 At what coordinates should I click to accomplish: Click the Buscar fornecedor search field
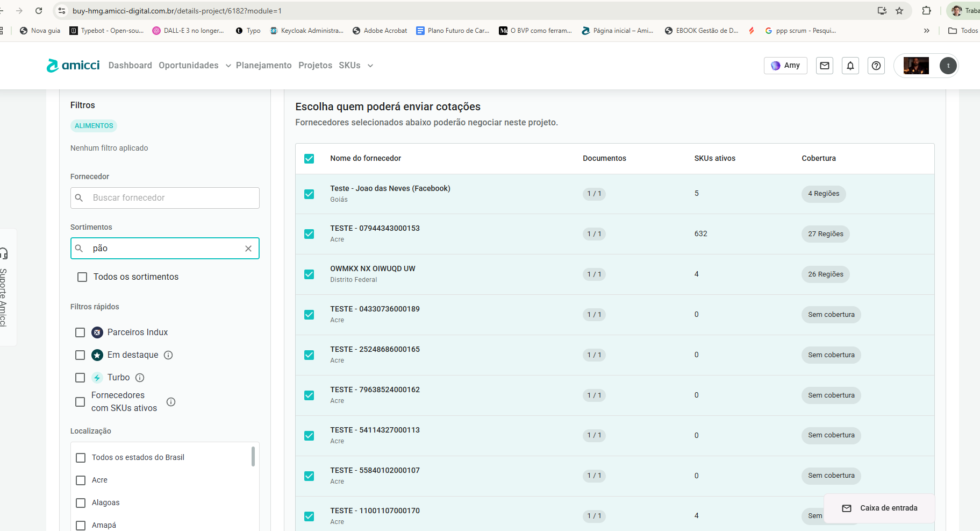tap(172, 198)
